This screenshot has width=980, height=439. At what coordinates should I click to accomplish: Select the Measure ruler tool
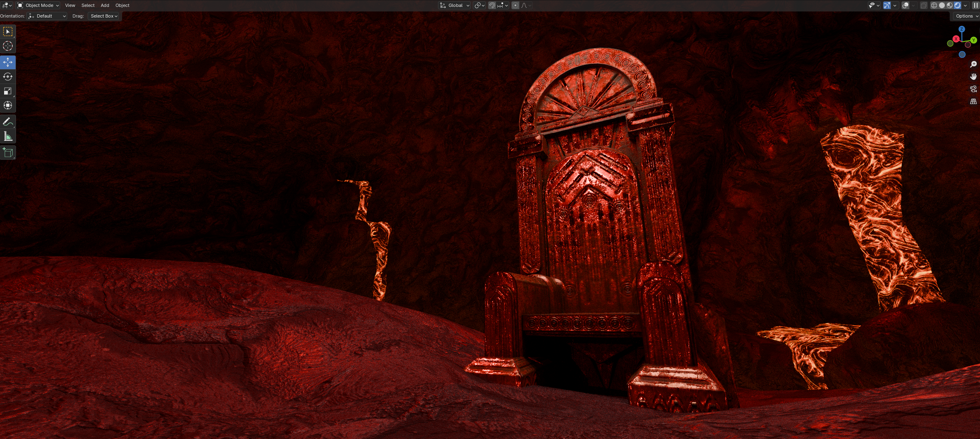8,136
